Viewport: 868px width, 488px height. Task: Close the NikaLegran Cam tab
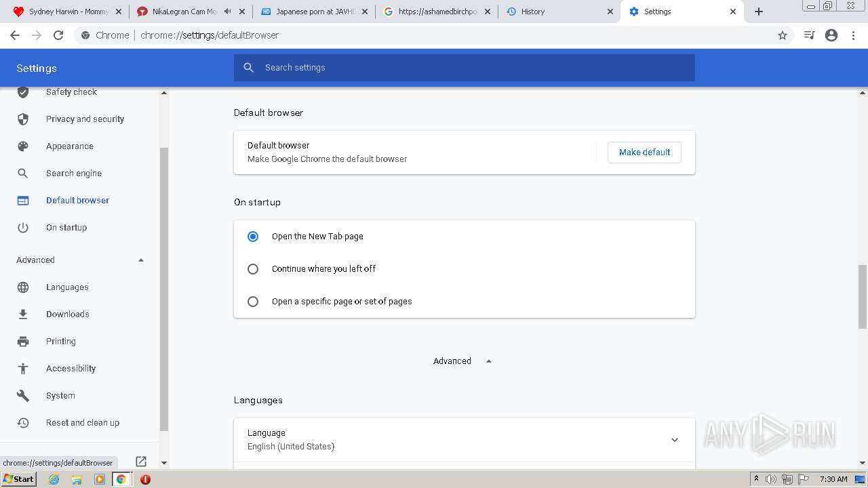pyautogui.click(x=242, y=12)
